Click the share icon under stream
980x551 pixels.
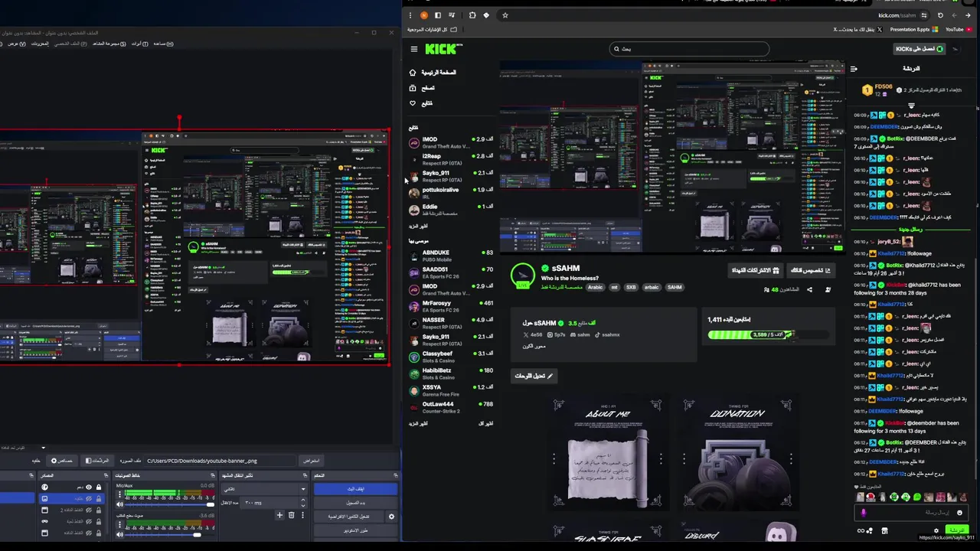pos(809,290)
